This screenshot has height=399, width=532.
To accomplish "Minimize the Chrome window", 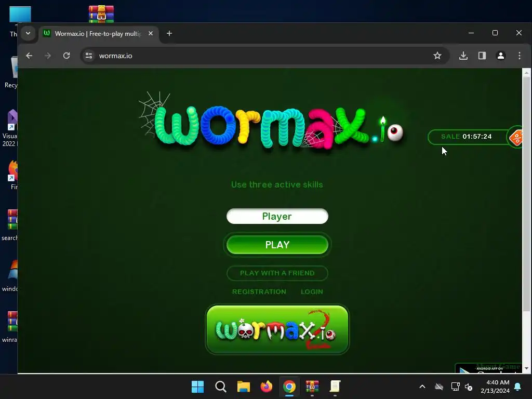I will 471,33.
